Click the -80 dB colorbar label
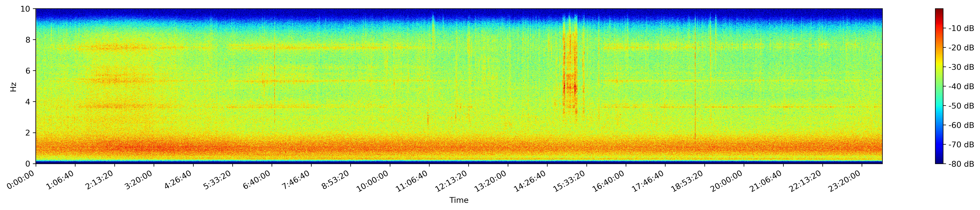The height and width of the screenshot is (210, 980). 961,164
